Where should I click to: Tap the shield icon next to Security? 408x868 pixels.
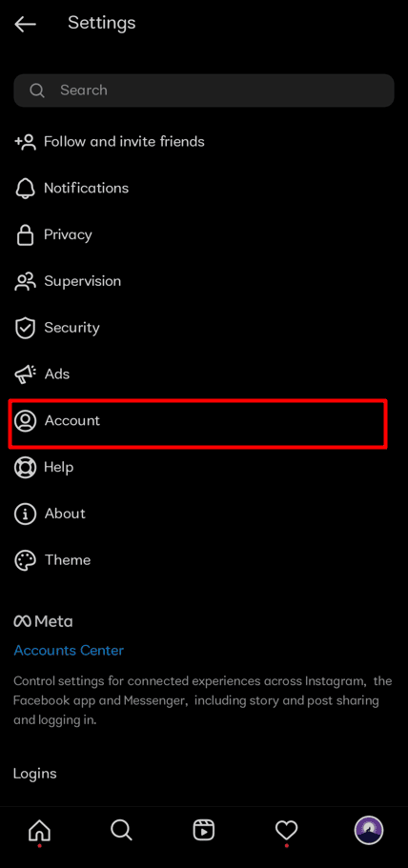tap(25, 328)
